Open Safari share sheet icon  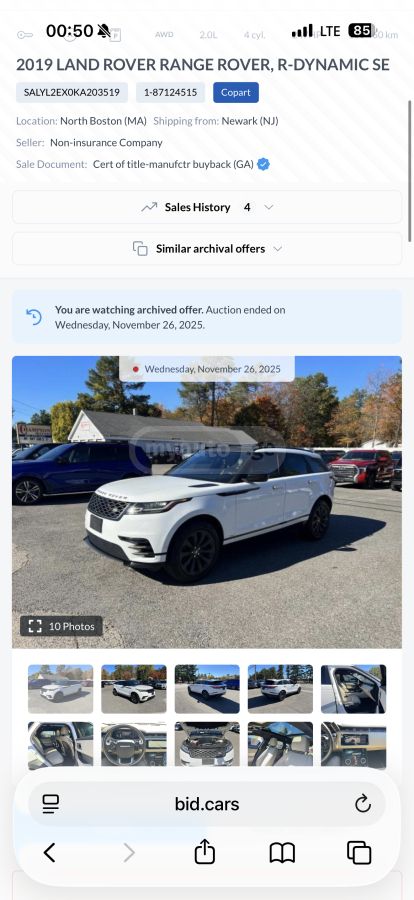204,852
